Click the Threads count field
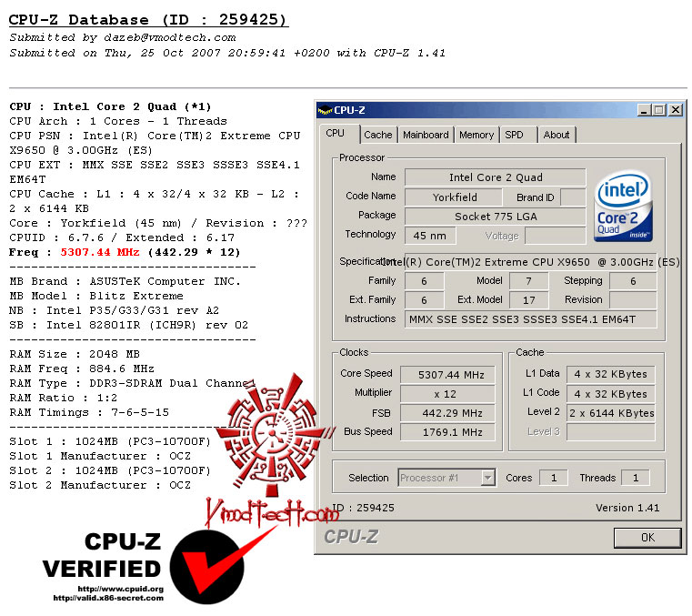 click(x=635, y=478)
